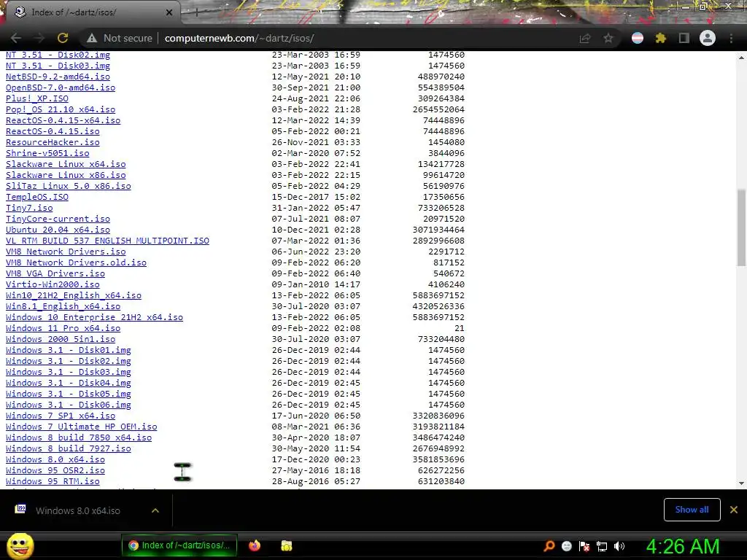The width and height of the screenshot is (747, 560).
Task: Open TinyCore-current.iso link
Action: click(58, 219)
